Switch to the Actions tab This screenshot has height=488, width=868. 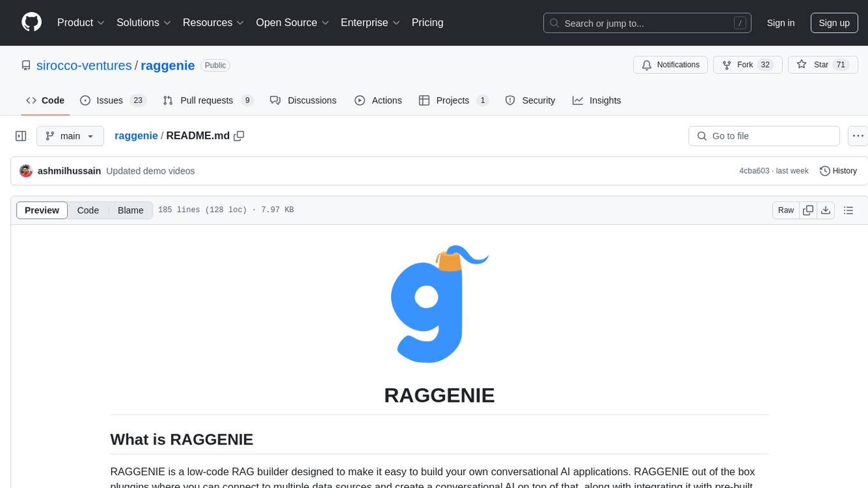(378, 100)
